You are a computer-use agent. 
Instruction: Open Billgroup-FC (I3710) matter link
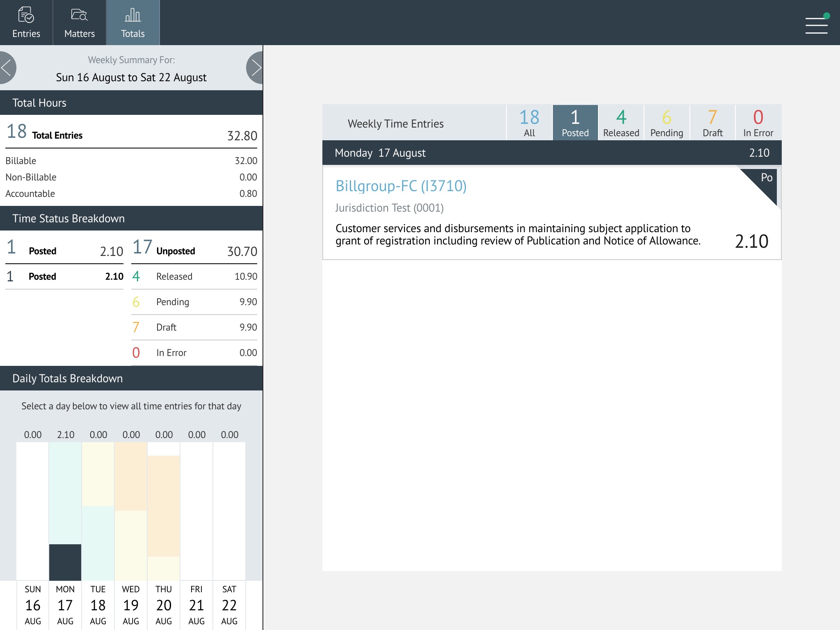(x=401, y=186)
